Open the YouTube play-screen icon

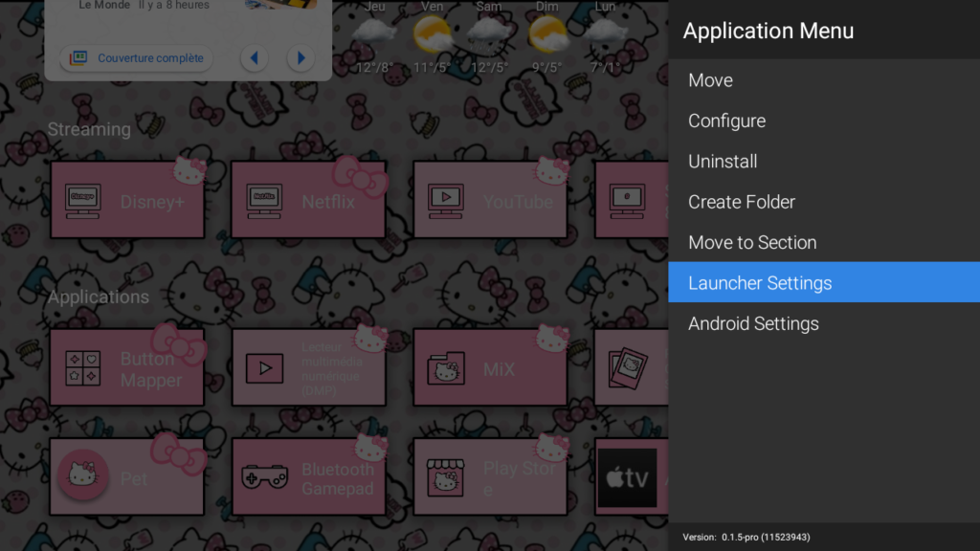pos(446,201)
